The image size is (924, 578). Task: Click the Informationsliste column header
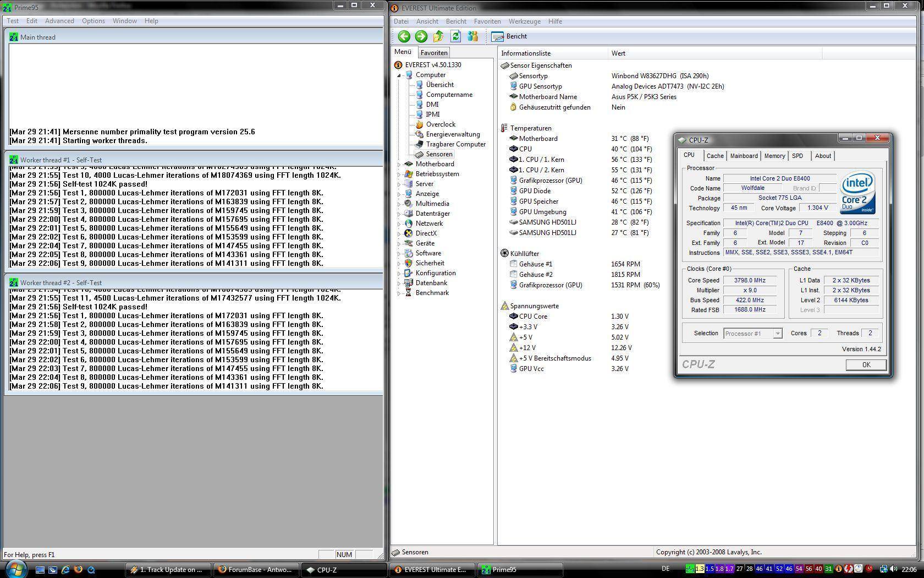click(x=553, y=53)
